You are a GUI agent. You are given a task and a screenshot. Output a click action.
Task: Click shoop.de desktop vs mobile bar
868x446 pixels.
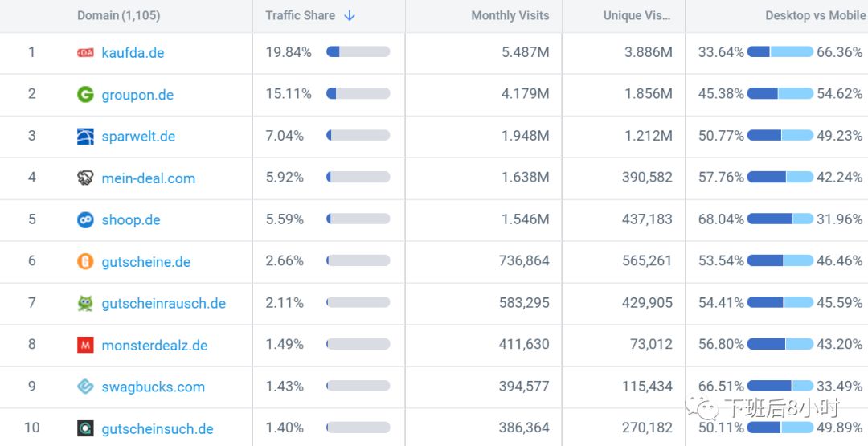780,219
